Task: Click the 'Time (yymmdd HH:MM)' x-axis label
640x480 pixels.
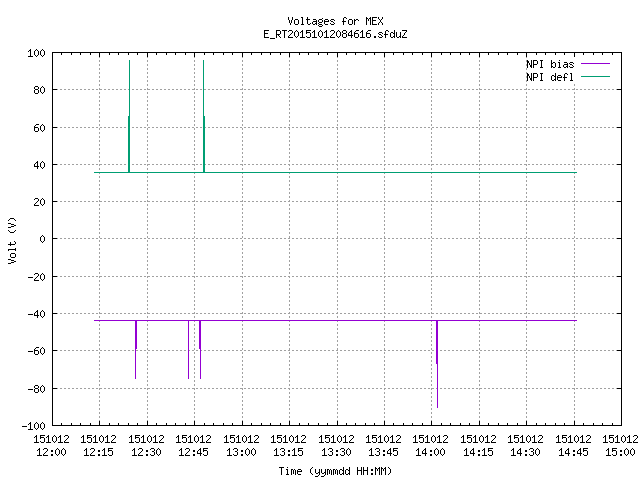Action: (x=335, y=471)
